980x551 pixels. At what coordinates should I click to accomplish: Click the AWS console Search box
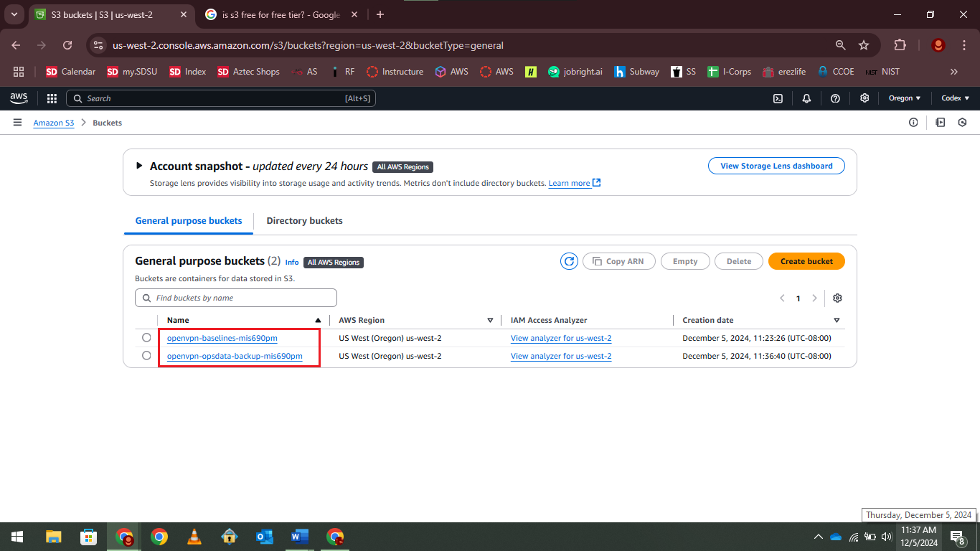pos(221,98)
